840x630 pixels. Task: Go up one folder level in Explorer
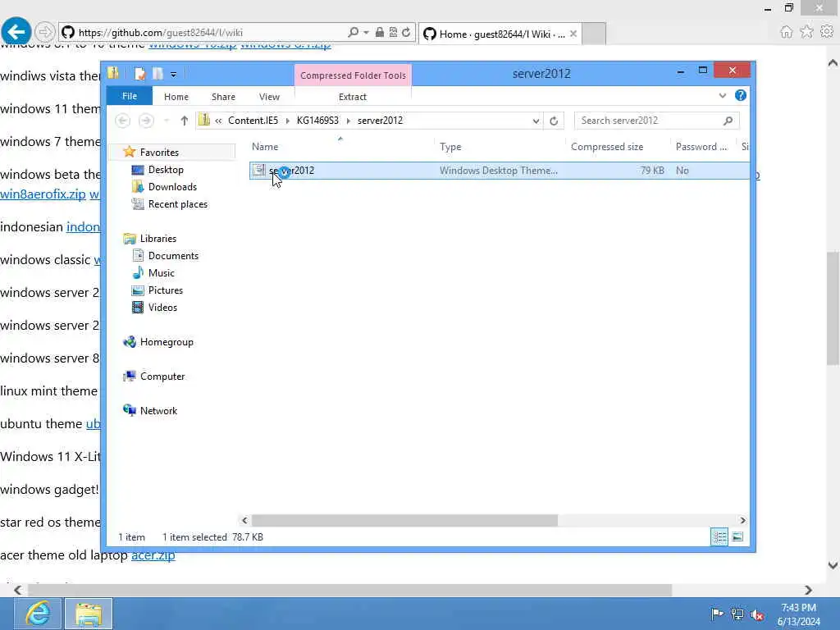(x=185, y=121)
